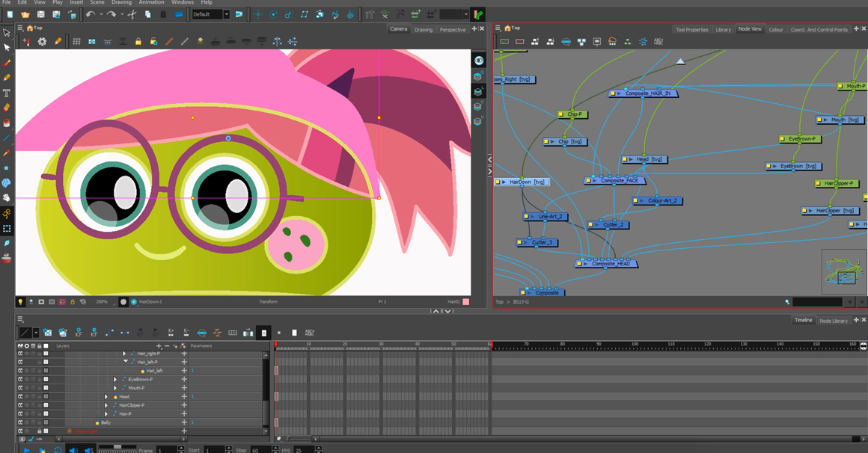Image resolution: width=868 pixels, height=453 pixels.
Task: Open the Animation menu
Action: (151, 3)
